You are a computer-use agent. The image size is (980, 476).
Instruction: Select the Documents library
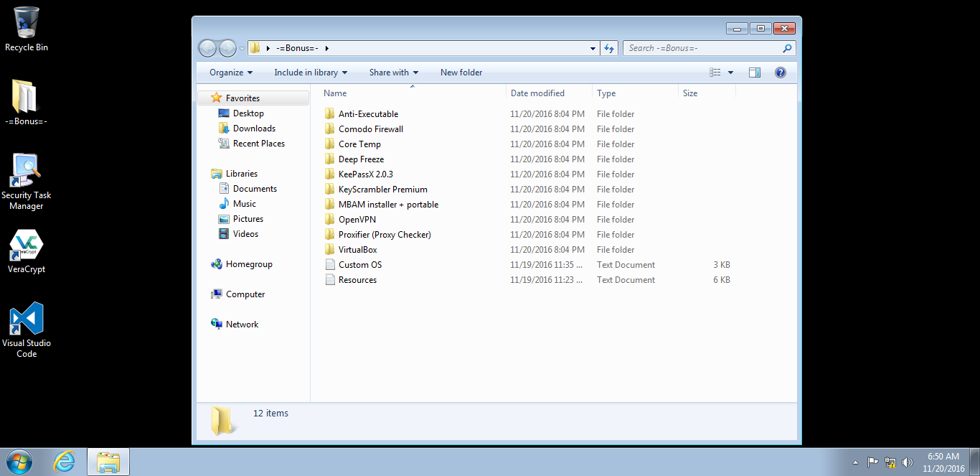point(248,189)
